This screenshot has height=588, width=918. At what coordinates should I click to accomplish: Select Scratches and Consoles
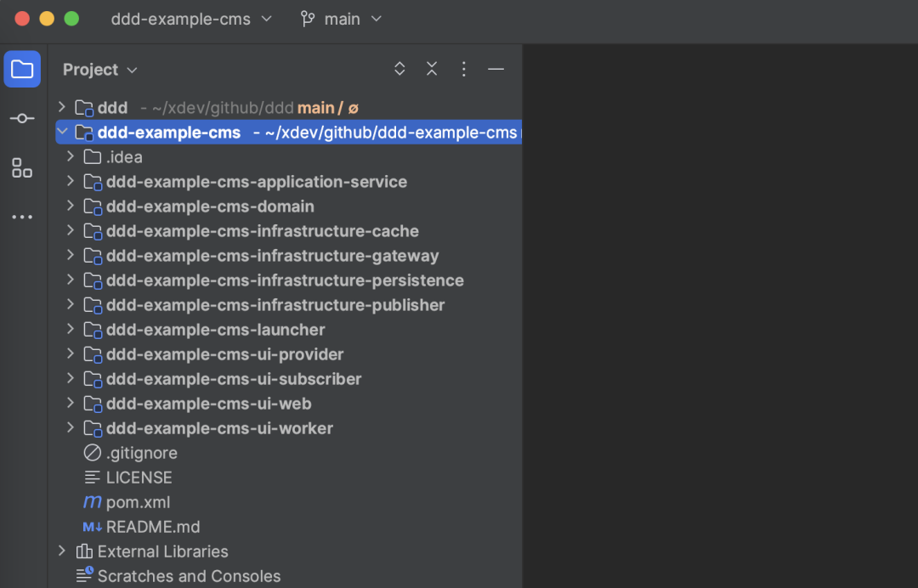(188, 576)
